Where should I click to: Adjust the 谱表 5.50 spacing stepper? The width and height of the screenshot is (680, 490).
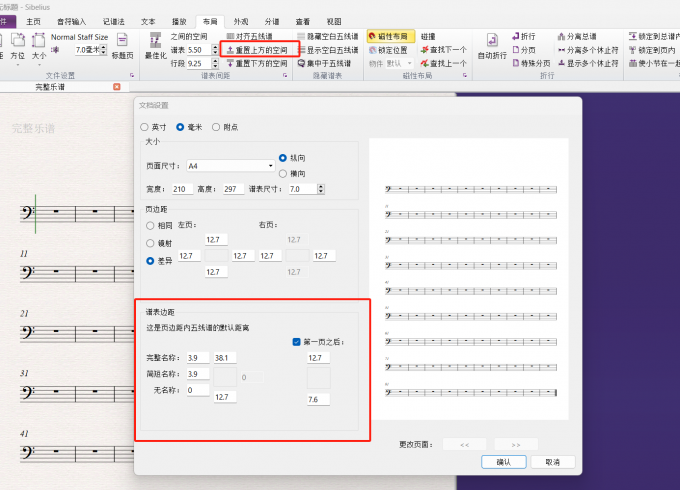click(x=215, y=50)
